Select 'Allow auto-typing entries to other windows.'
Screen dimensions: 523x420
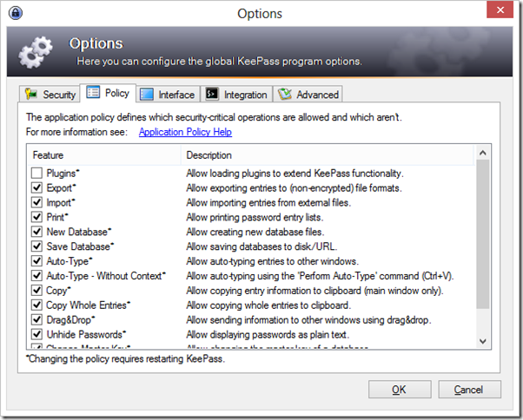pyautogui.click(x=273, y=261)
